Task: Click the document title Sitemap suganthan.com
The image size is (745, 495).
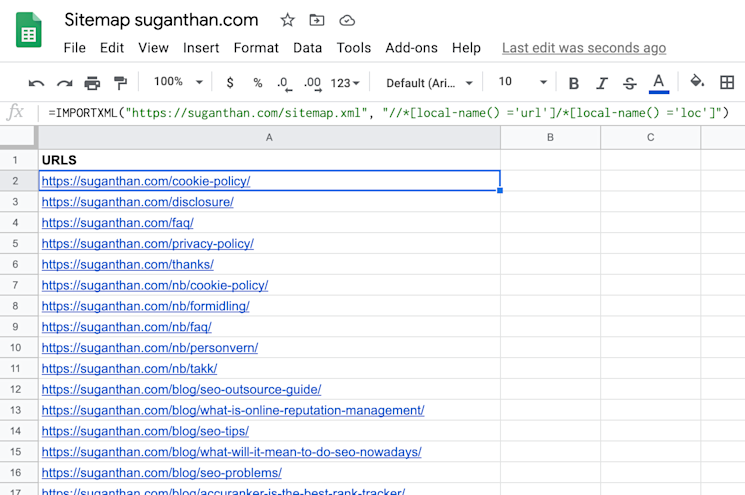Action: (161, 20)
